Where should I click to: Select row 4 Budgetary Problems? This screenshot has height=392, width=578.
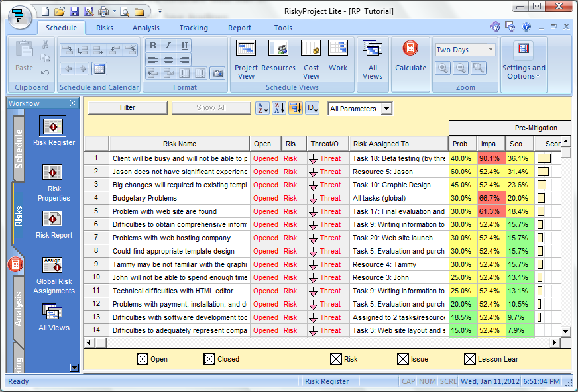96,198
